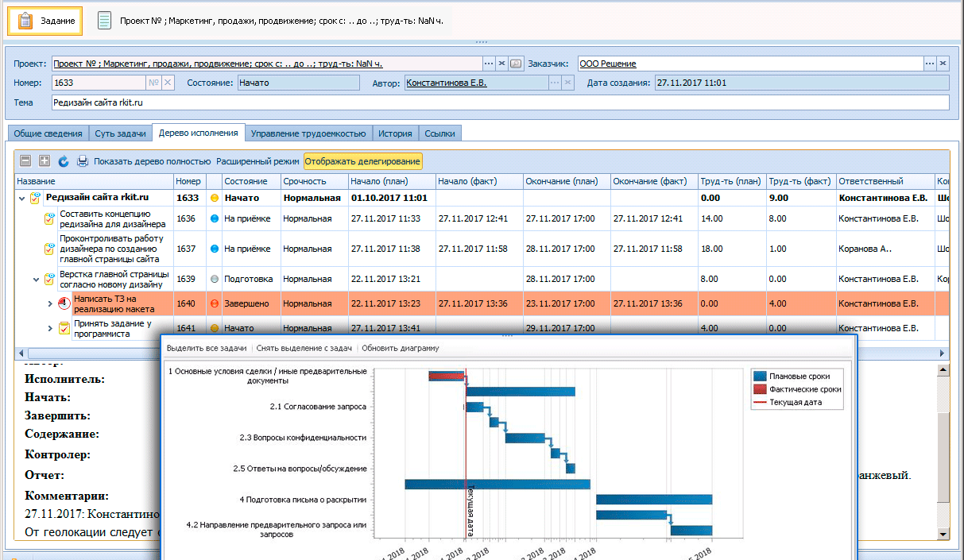The width and height of the screenshot is (964, 560).
Task: Switch to the Управление трудоемкостью tab
Action: [308, 133]
